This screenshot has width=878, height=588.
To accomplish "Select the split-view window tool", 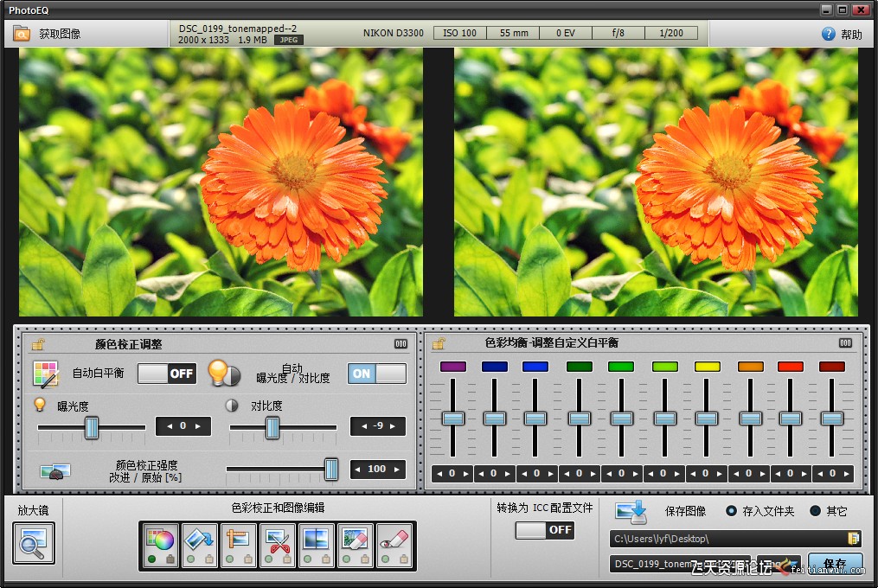I will 317,546.
